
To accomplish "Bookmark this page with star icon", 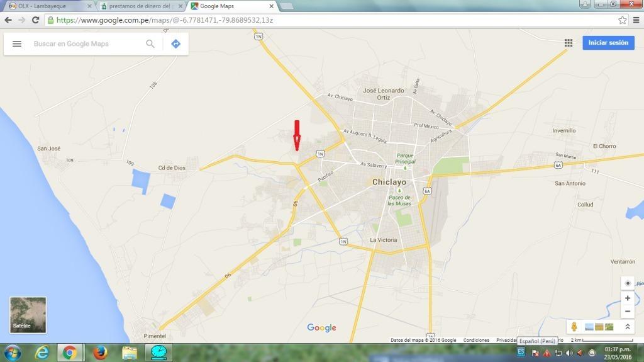I will (623, 20).
